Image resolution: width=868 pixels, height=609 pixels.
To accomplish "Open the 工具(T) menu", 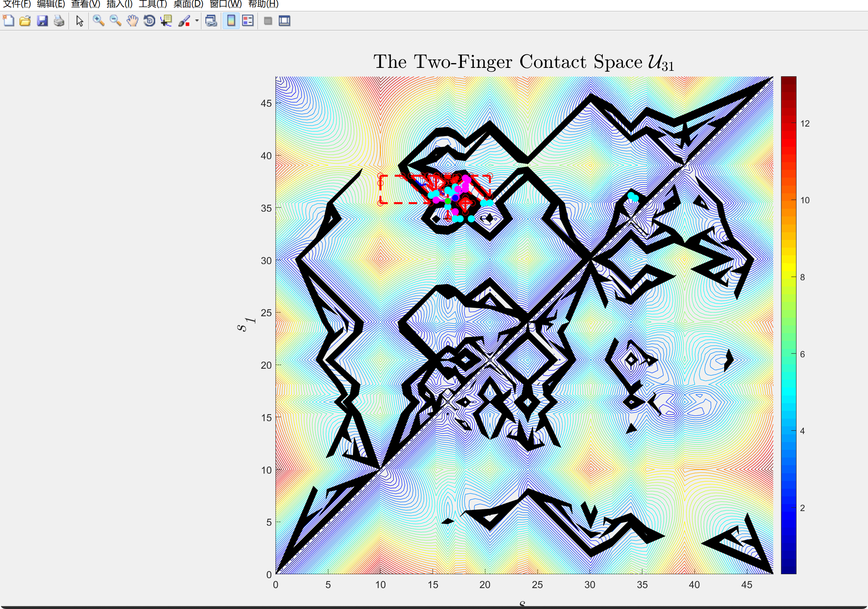I will [153, 4].
